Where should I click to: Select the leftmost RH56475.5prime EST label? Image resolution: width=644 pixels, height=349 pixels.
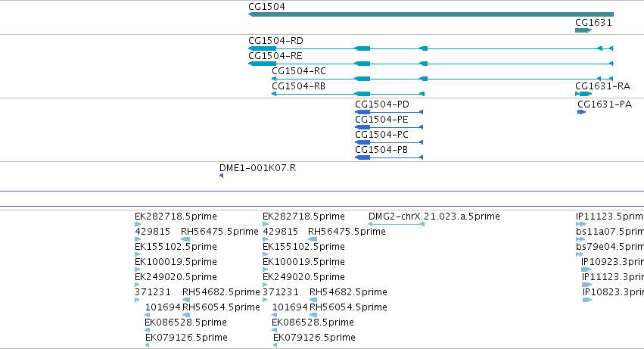219,232
